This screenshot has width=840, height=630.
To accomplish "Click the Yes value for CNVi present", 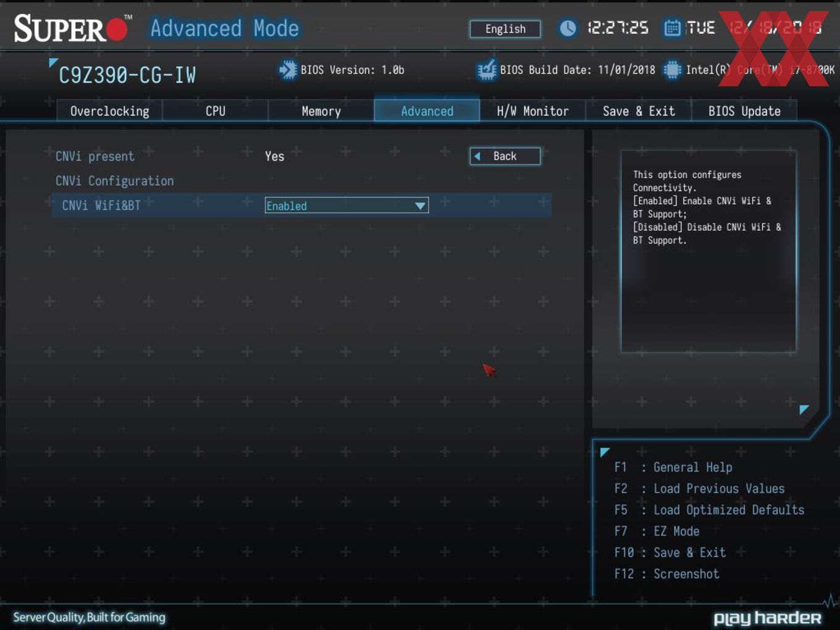I will (275, 156).
